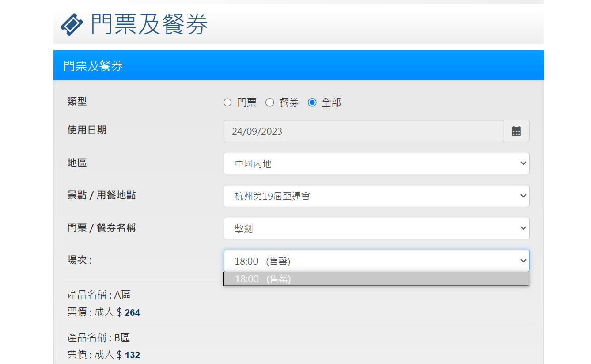Open the calendar date picker icon
This screenshot has width=591, height=364.
coord(516,131)
